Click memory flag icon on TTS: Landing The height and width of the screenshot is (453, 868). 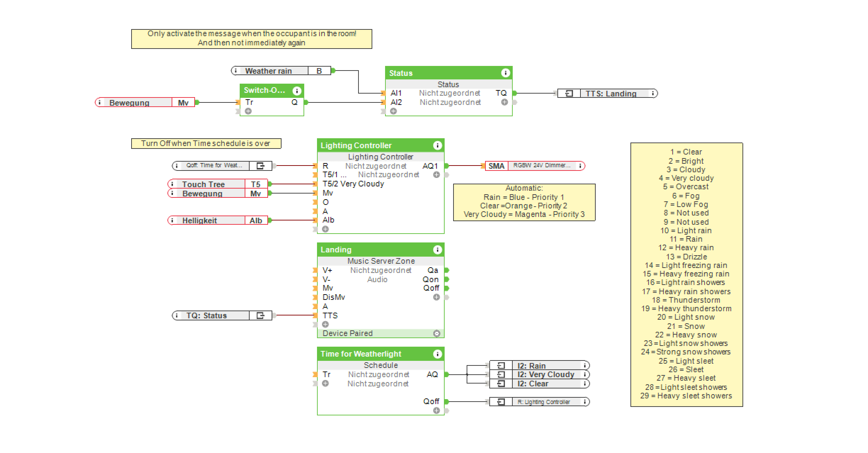(x=569, y=94)
